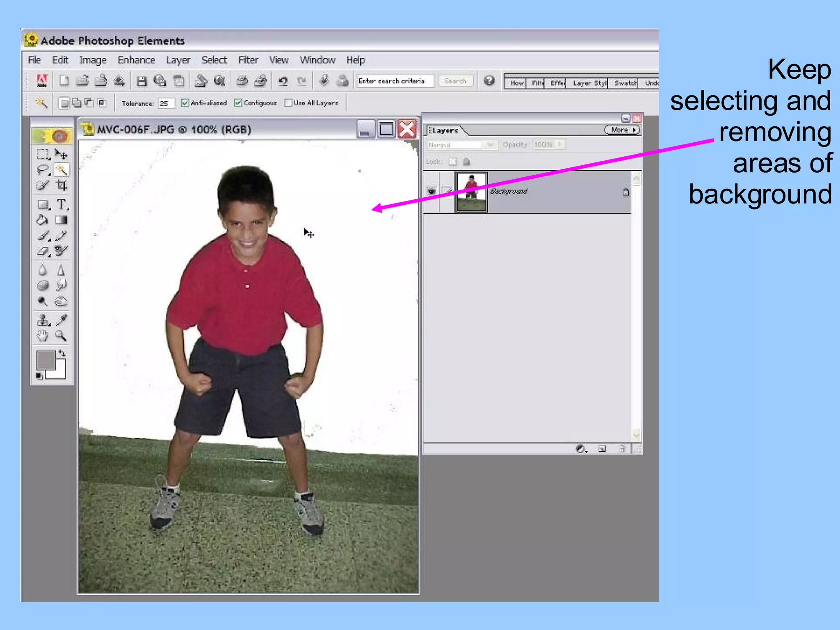Select the Eyedropper tool

[61, 320]
